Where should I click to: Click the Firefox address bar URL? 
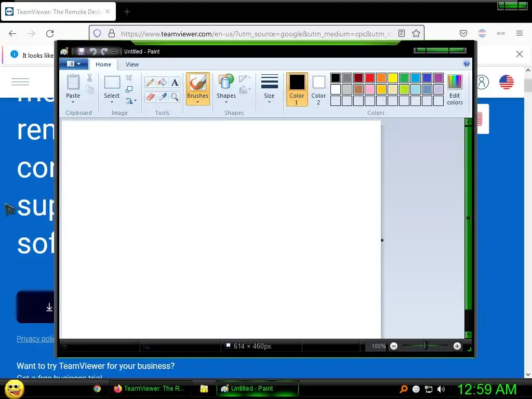256,34
